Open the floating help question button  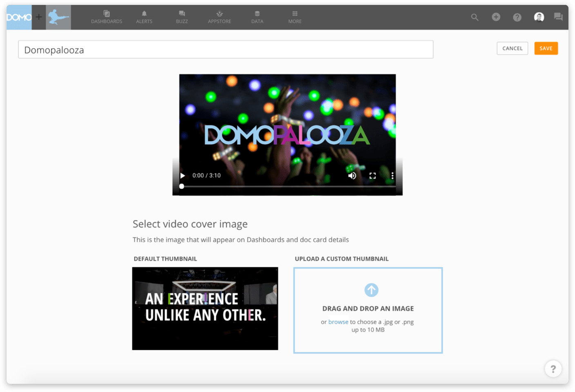pyautogui.click(x=553, y=369)
